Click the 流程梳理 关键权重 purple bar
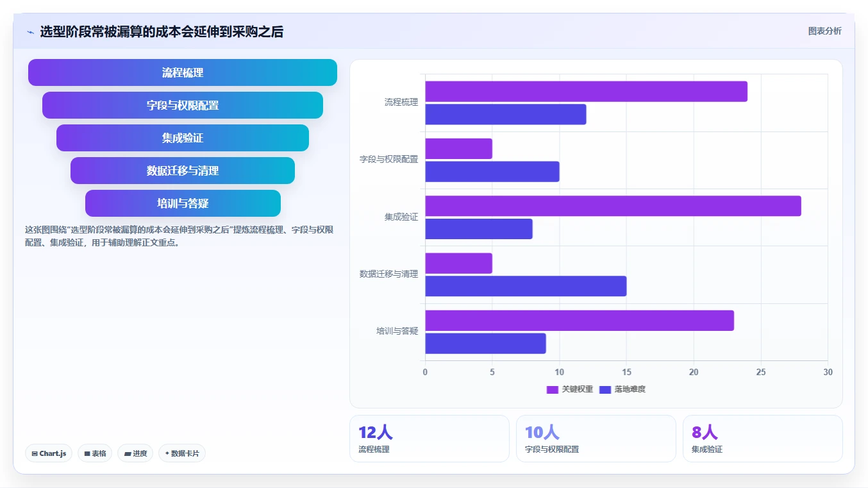The width and height of the screenshot is (868, 488). (x=586, y=92)
